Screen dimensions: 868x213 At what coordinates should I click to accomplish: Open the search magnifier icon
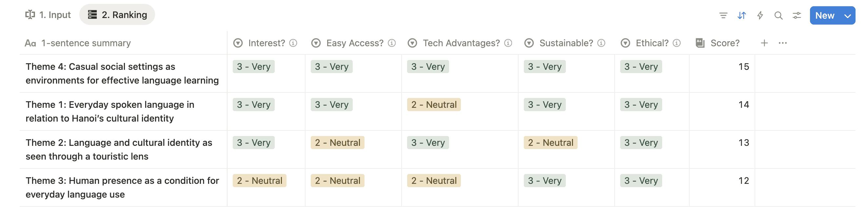(779, 15)
